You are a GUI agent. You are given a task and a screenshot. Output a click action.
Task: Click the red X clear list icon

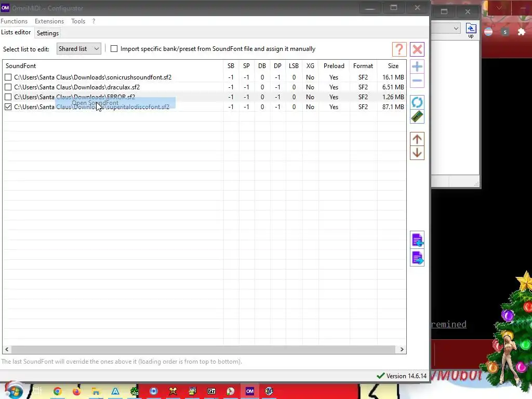417,49
